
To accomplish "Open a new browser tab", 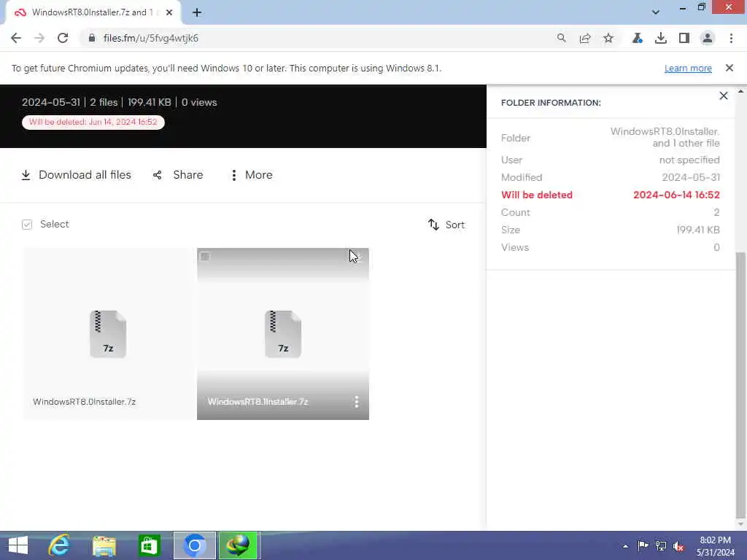I will (197, 12).
